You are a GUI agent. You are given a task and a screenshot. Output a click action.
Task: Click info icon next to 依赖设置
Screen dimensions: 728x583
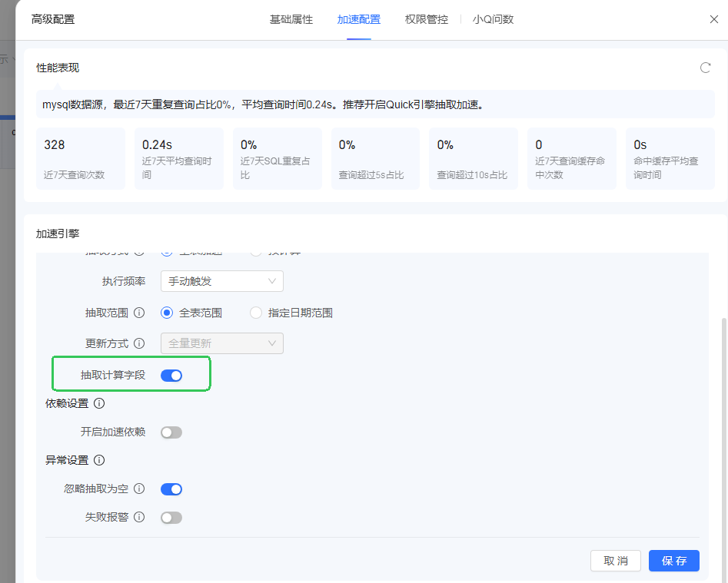(x=99, y=403)
